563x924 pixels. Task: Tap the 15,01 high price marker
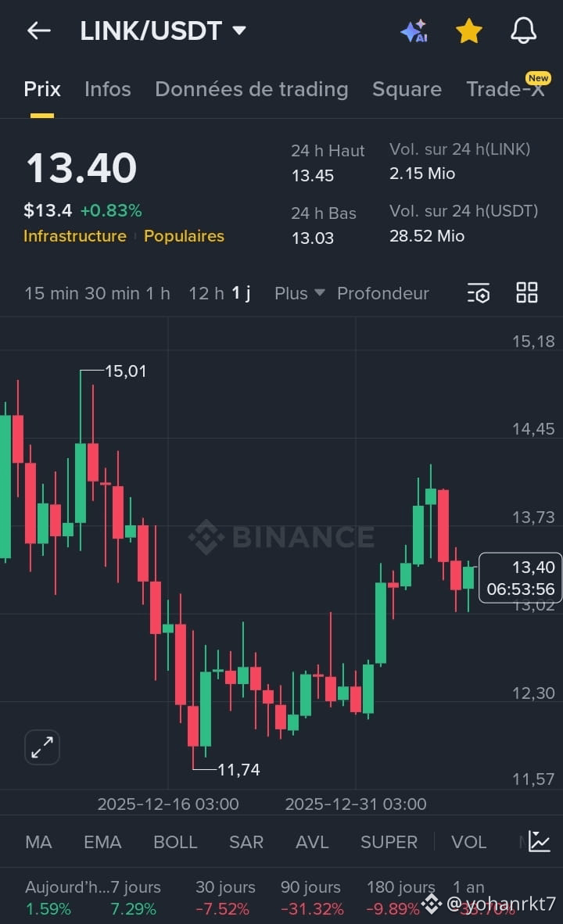pyautogui.click(x=126, y=371)
